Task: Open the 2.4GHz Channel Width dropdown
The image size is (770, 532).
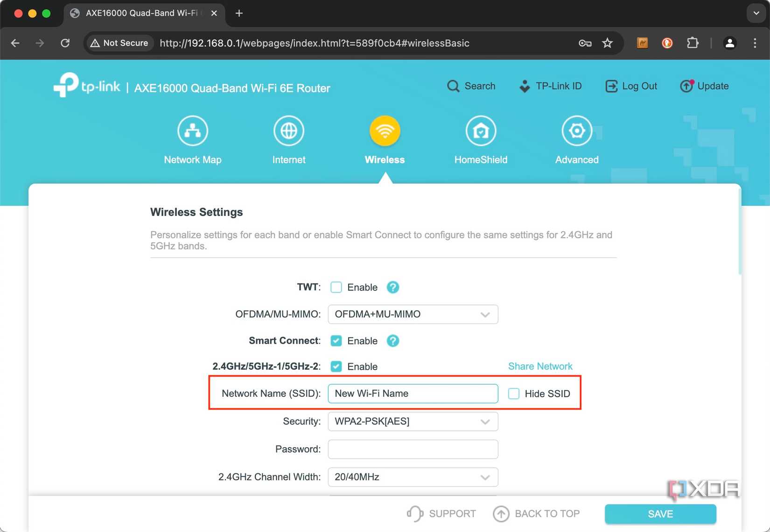Action: [x=413, y=477]
